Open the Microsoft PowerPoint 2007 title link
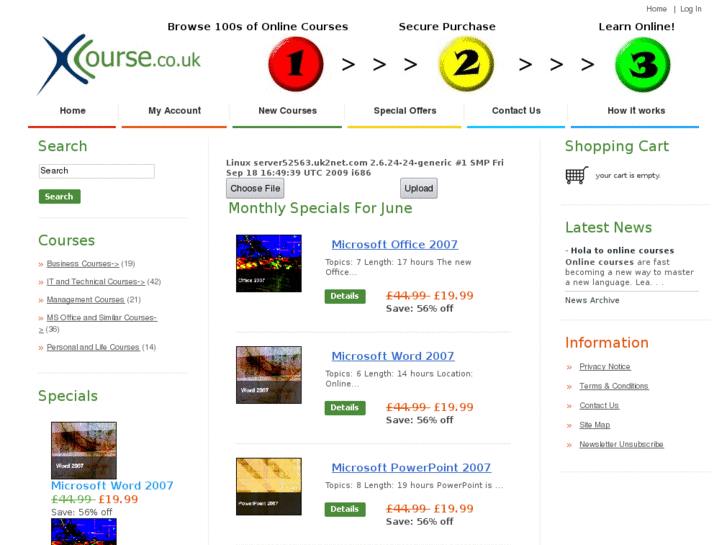The width and height of the screenshot is (727, 545). (411, 468)
